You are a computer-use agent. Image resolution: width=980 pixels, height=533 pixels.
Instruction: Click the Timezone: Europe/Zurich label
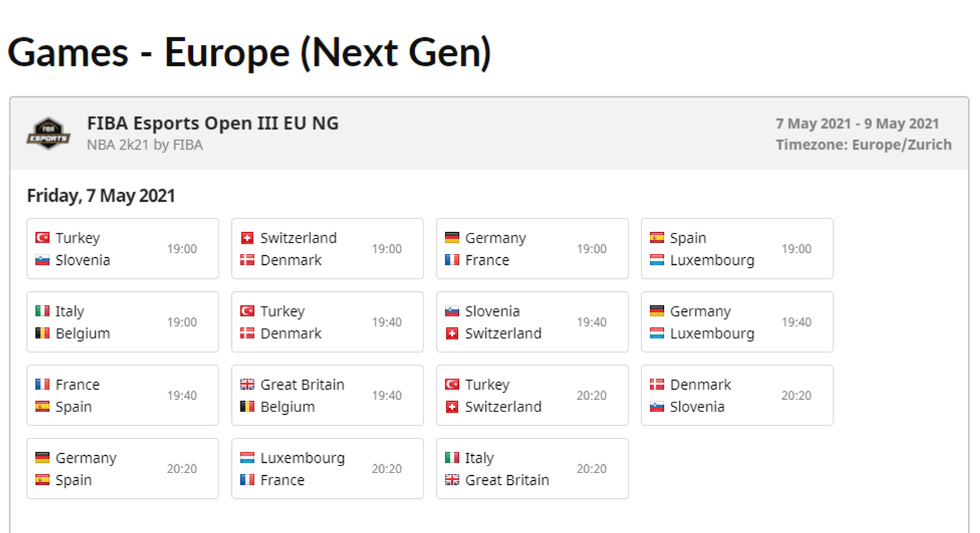pyautogui.click(x=863, y=145)
